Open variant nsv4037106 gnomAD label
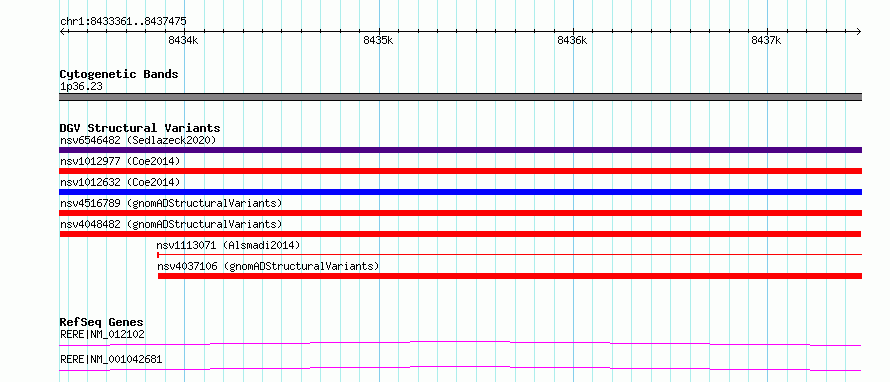 (268, 266)
